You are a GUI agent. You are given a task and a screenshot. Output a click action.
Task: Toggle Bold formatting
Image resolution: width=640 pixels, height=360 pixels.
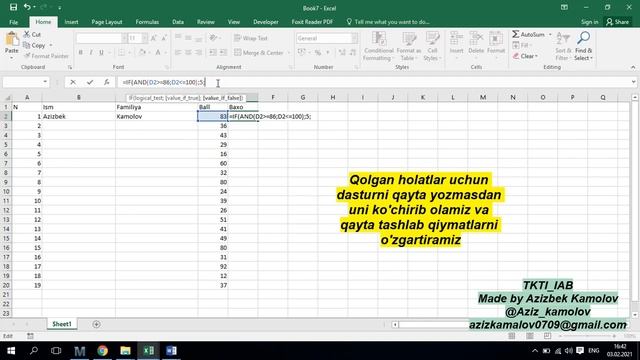(x=80, y=52)
